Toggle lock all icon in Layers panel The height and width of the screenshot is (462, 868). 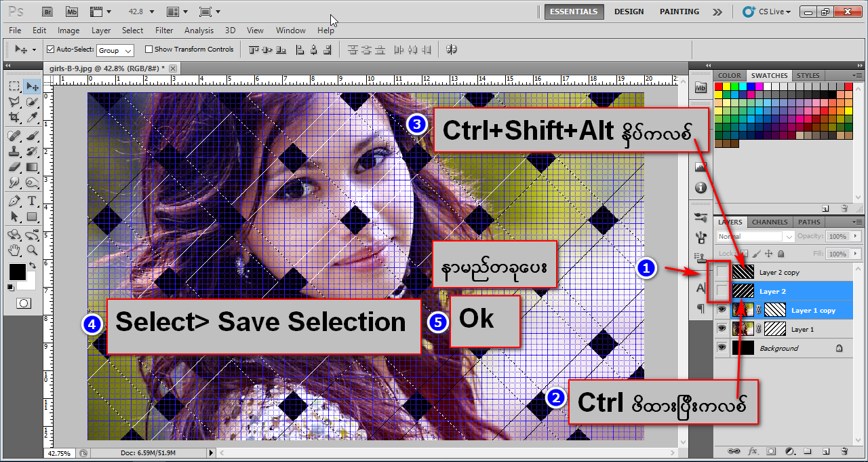tap(781, 254)
